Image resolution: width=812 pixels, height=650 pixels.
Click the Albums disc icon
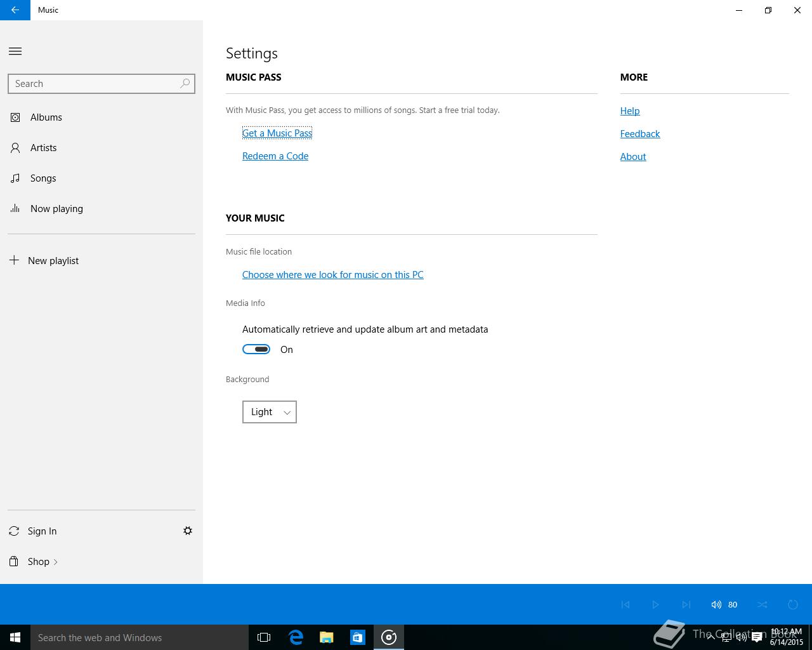point(15,117)
